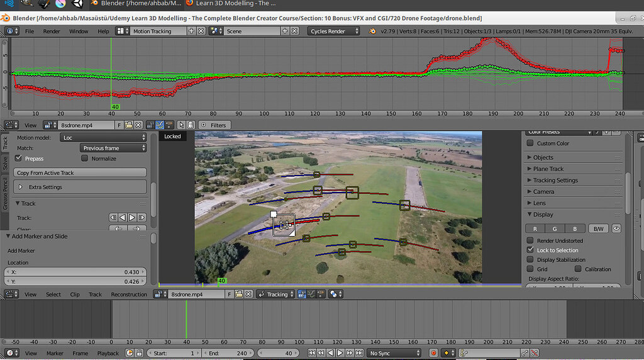Click the add scene plus icon beside Scene
This screenshot has width=644, height=360.
(x=285, y=31)
